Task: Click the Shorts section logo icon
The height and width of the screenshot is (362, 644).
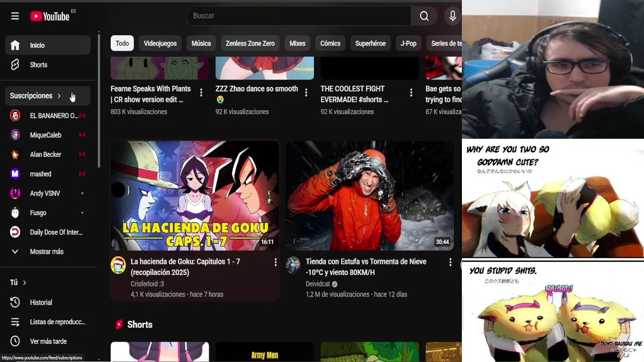Action: pos(119,325)
